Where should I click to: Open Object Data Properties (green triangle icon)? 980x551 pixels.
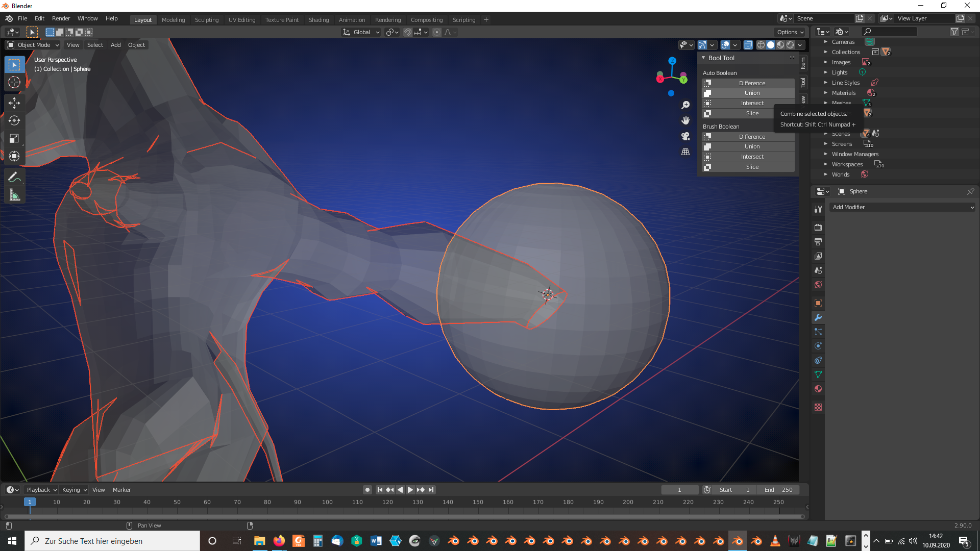[x=818, y=374]
